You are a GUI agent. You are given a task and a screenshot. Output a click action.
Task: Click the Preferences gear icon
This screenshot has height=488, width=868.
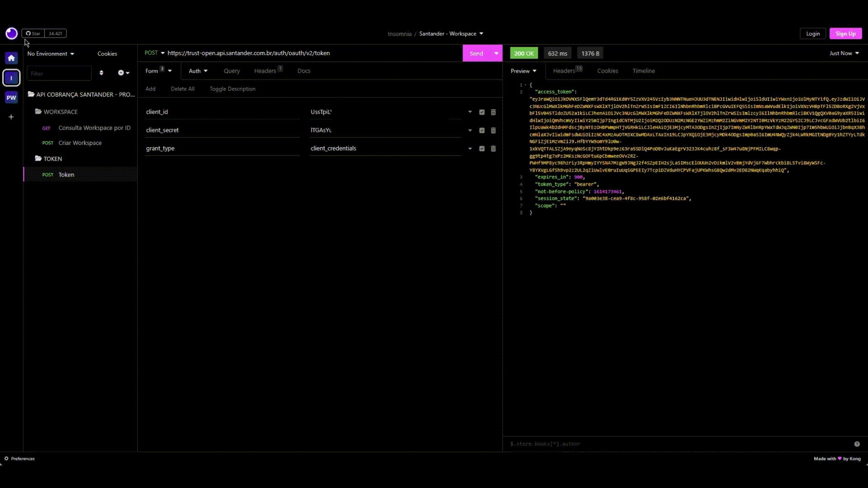pyautogui.click(x=6, y=458)
